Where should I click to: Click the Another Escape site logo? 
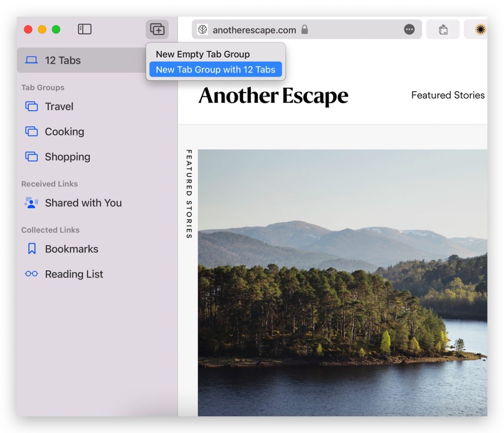coord(273,96)
